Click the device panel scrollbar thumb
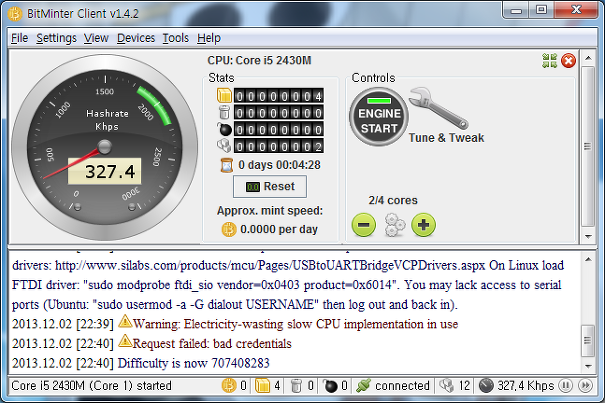Screen dimensions: 605x403 pyautogui.click(x=588, y=147)
